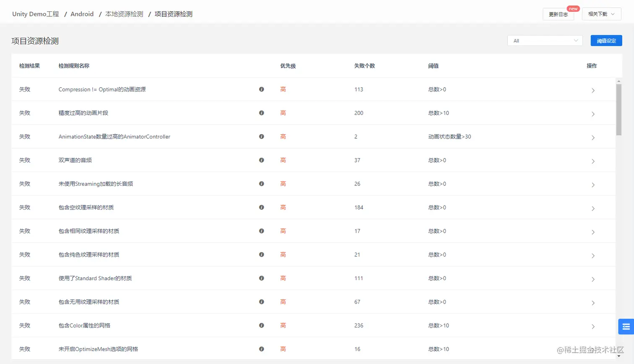
Task: Click info icon beside 精度过高的动画片段
Action: click(261, 113)
